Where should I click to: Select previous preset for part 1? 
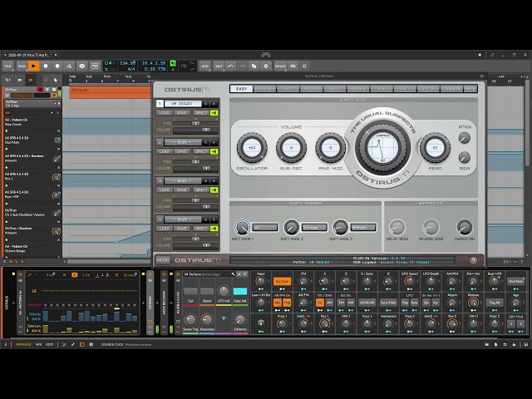pos(206,103)
